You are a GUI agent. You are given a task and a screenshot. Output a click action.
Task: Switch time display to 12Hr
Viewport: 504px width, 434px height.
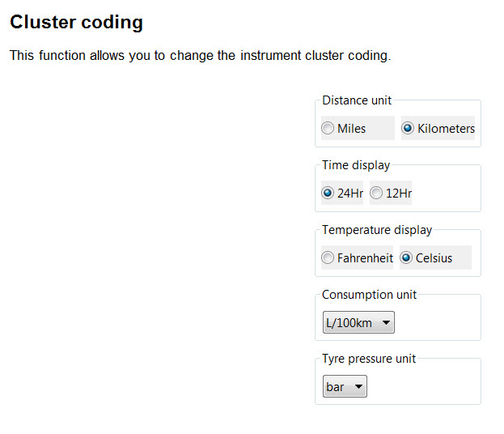376,194
